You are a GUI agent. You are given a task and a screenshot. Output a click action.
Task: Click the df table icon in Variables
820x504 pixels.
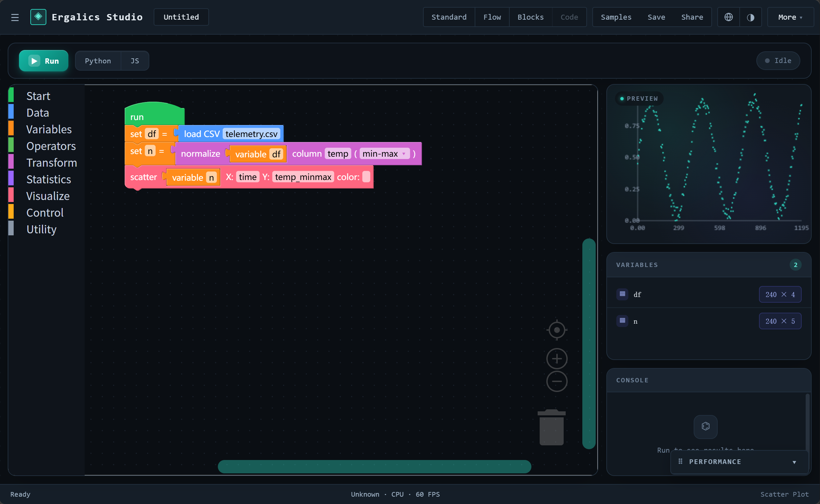622,294
